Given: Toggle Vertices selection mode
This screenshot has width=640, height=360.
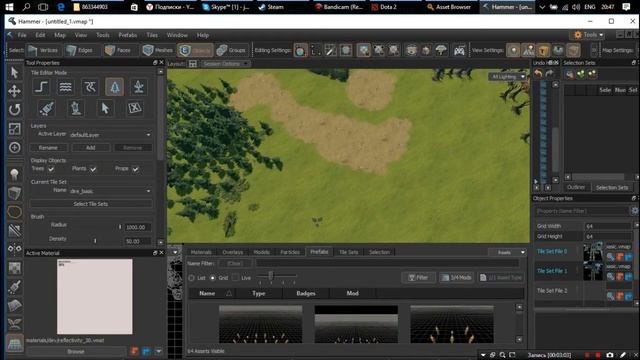Looking at the screenshot, I should point(43,50).
